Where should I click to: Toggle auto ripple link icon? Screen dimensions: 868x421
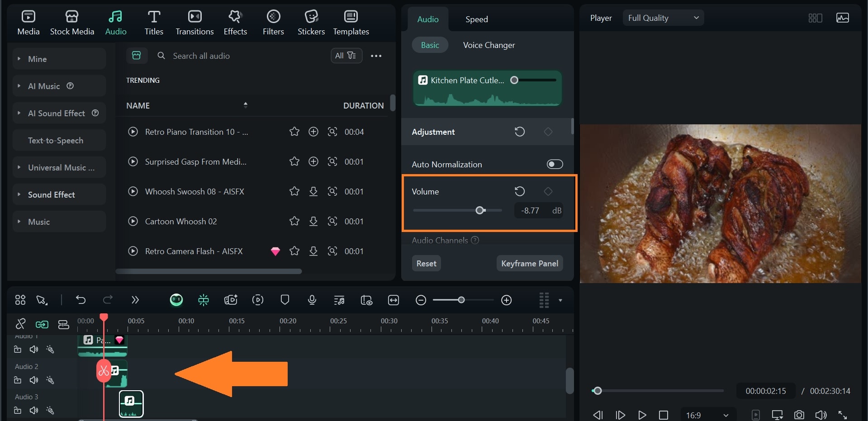(42, 324)
